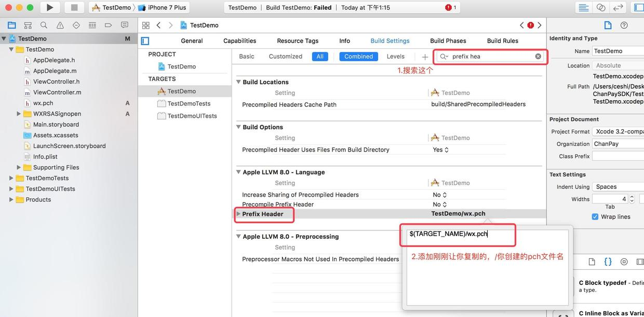Screen dimensions: 644x317
Task: Open the Build Rules tab
Action: click(503, 41)
